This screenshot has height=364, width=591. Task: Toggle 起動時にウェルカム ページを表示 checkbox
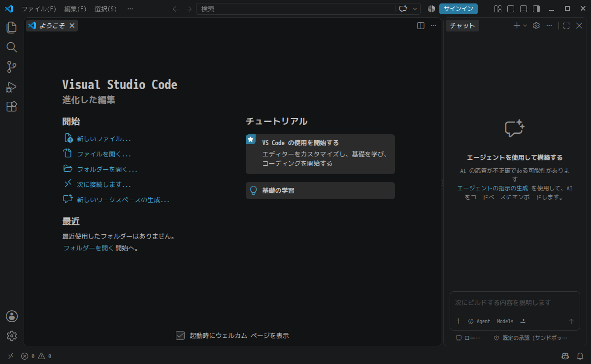coord(180,335)
